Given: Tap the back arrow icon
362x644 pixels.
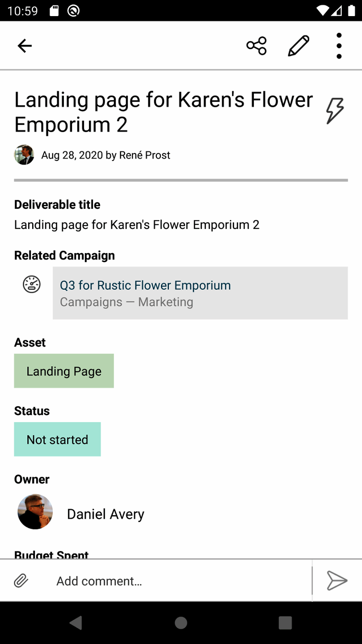Looking at the screenshot, I should 25,46.
